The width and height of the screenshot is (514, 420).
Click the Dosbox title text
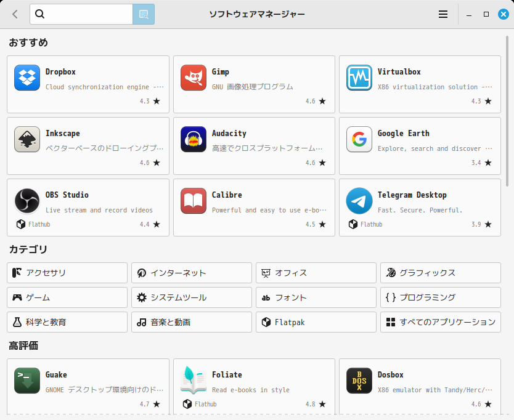pos(390,375)
